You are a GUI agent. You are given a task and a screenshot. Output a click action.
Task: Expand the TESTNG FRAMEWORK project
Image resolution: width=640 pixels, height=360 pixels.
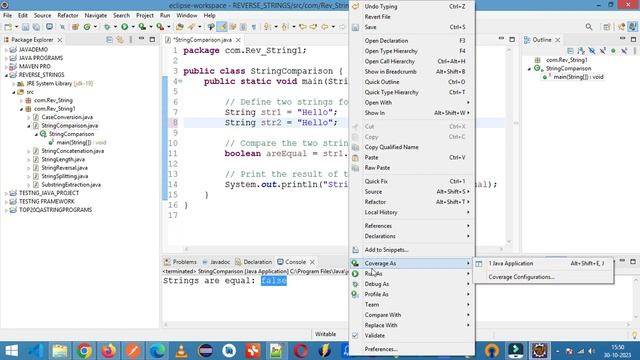(6, 202)
